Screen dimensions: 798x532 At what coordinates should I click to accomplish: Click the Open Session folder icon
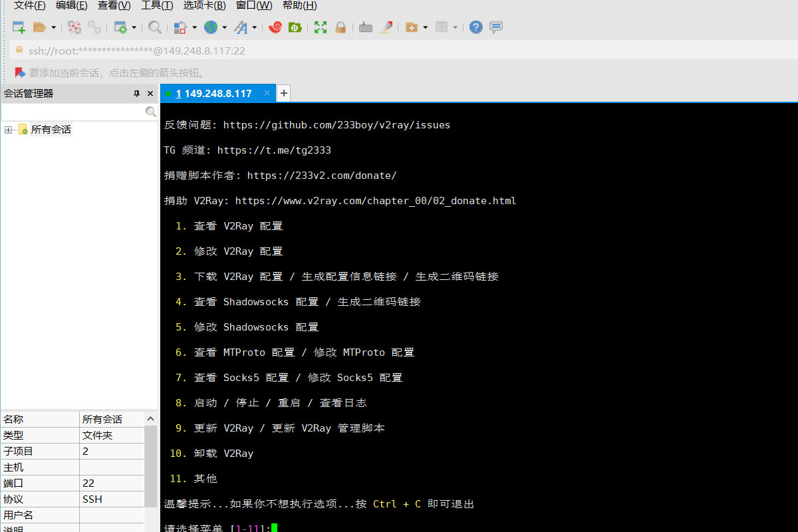[x=39, y=27]
